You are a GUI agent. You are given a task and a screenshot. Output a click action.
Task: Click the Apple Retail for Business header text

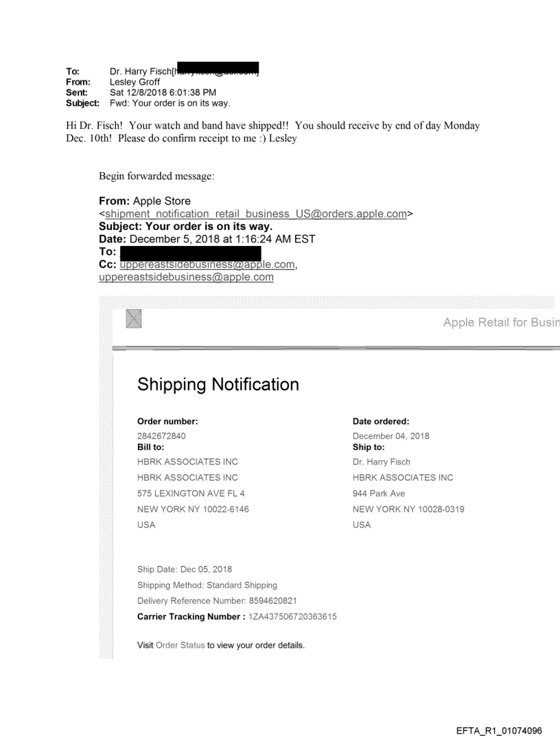pyautogui.click(x=501, y=324)
